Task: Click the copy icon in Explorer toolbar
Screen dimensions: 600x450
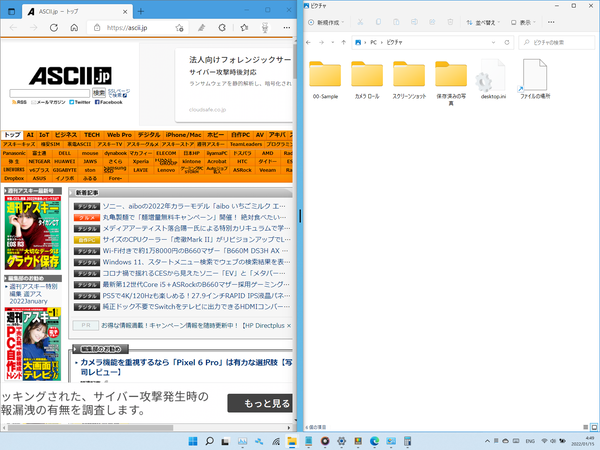Action: pos(378,22)
